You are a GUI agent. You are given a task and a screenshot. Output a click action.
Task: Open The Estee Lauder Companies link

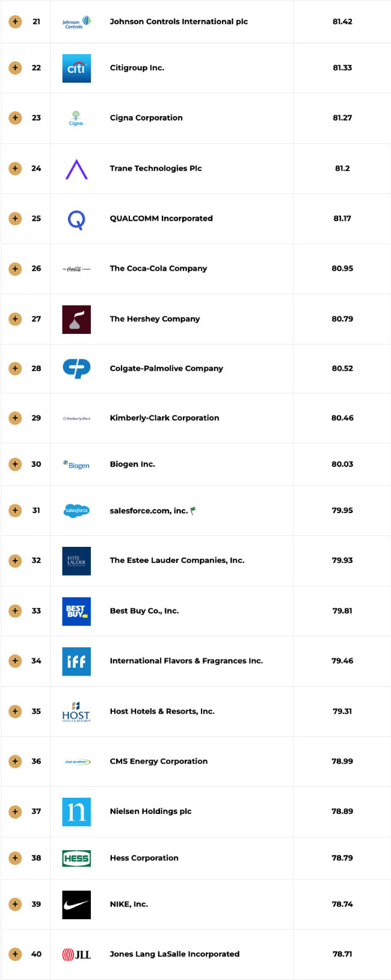(x=177, y=561)
